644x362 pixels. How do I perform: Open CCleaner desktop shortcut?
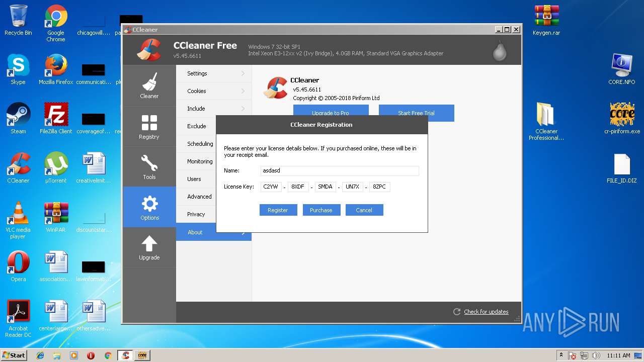[18, 168]
